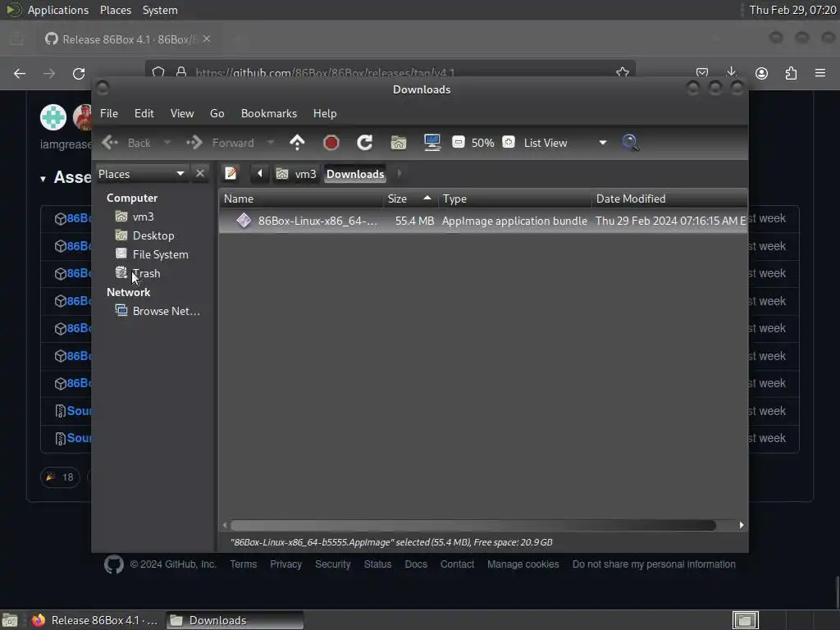Open the Firefox hamburger menu
This screenshot has width=840, height=630.
coord(820,73)
